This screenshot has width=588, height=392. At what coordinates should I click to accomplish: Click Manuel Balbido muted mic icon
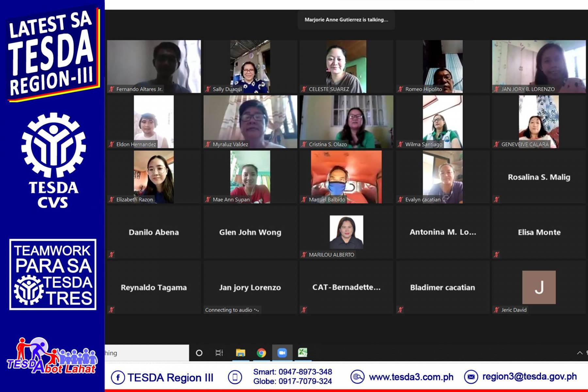click(304, 199)
